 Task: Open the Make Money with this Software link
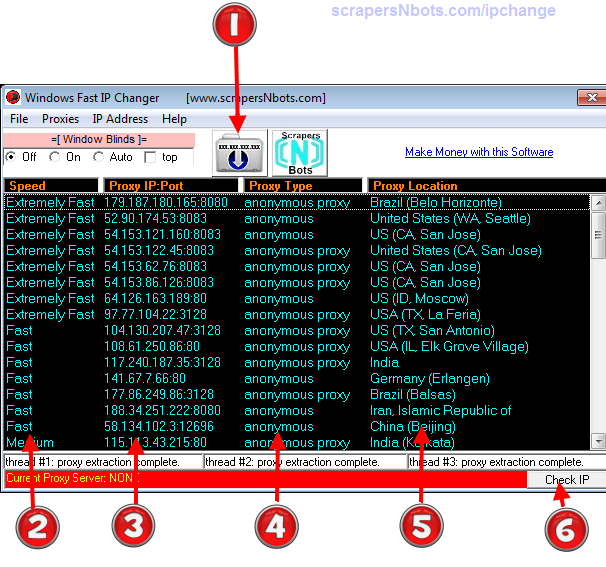pyautogui.click(x=478, y=152)
